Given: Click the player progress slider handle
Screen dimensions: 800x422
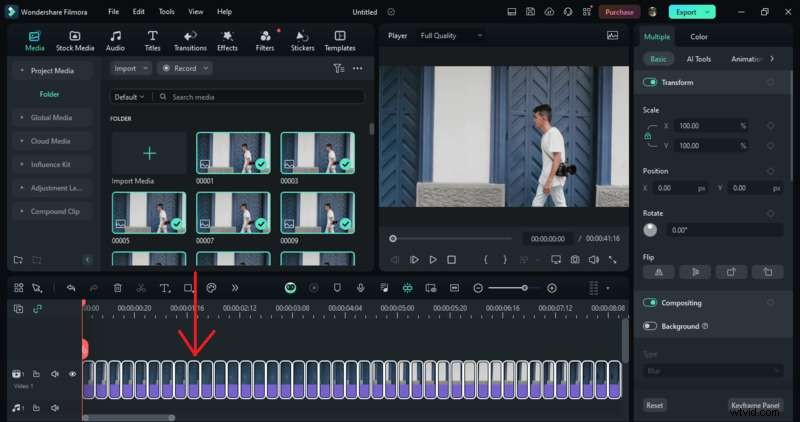Looking at the screenshot, I should click(x=392, y=238).
